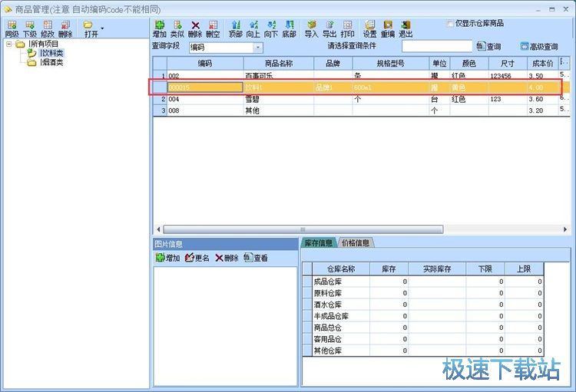This screenshot has height=392, width=576.
Task: Click the 雪碧 product name cell
Action: 279,99
